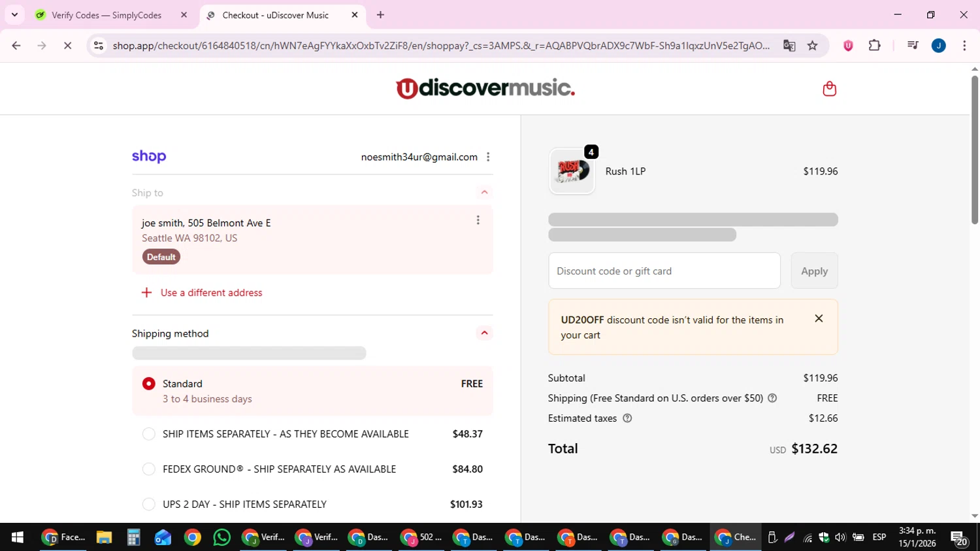
Task: Open media controls in Chrome toolbar
Action: (x=913, y=46)
